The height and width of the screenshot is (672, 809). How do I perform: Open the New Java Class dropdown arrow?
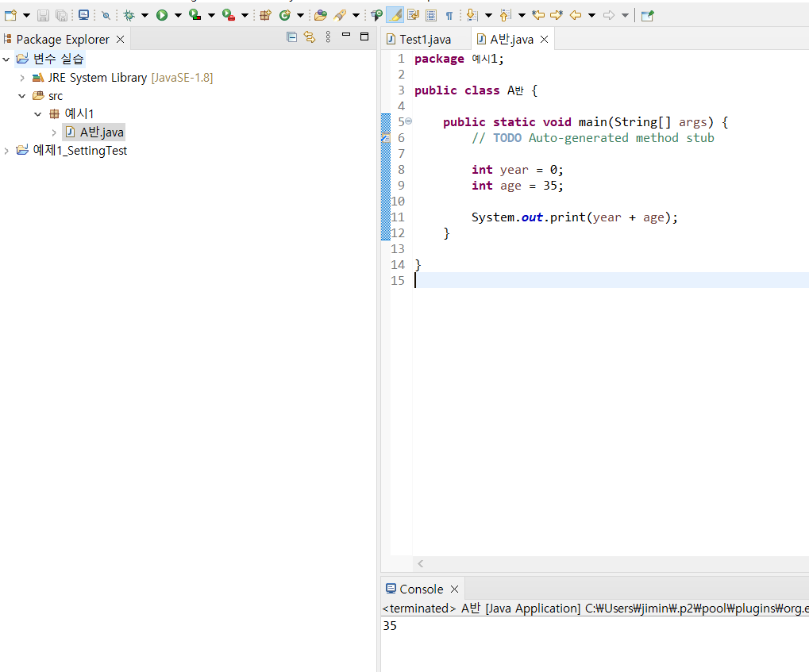pos(300,16)
